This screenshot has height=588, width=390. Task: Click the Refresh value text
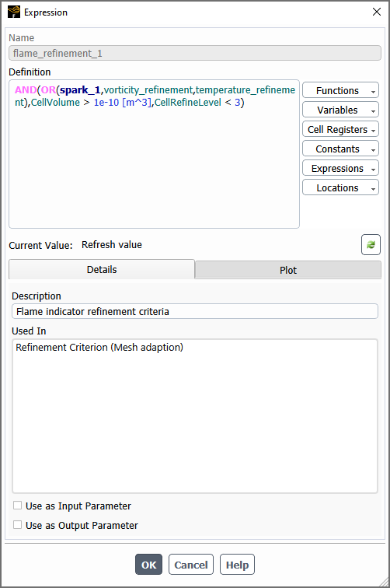coord(112,244)
